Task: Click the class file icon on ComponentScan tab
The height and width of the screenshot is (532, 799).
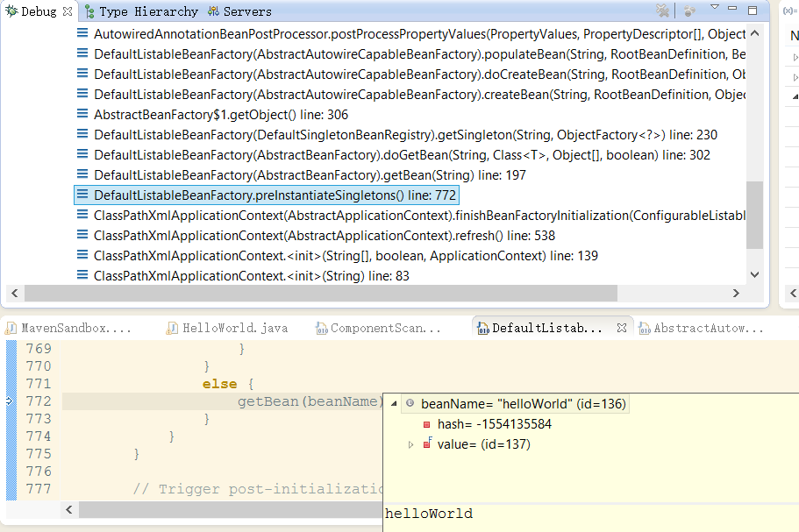Action: click(322, 329)
